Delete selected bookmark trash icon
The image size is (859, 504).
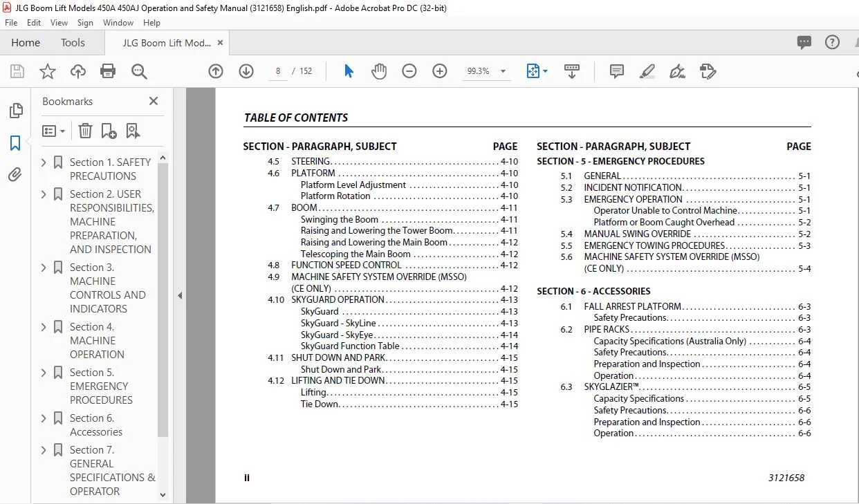click(x=85, y=131)
